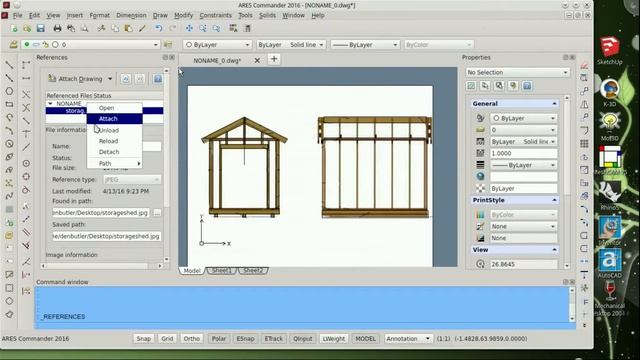The image size is (640, 360).
Task: Open the layer dropdown showing layer 0
Action: pos(91,44)
